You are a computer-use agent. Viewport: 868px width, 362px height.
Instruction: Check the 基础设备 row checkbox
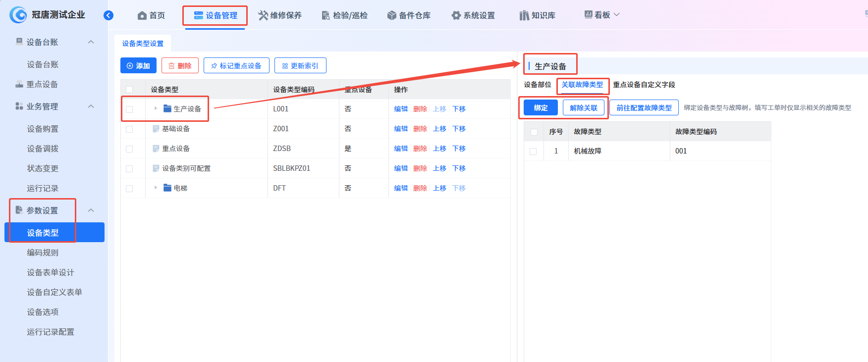click(129, 129)
